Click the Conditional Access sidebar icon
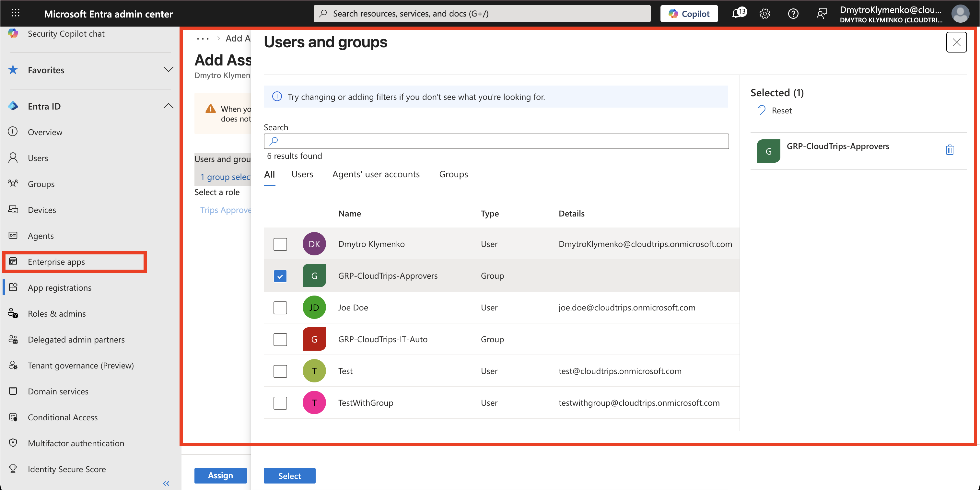 [13, 417]
